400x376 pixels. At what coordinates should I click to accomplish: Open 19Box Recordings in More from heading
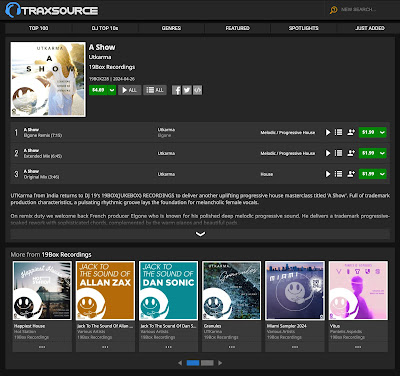[66, 255]
